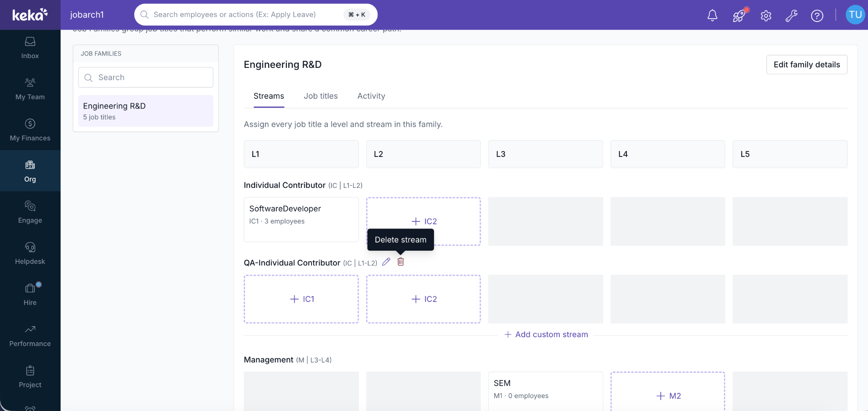Open the Inbox sidebar icon
The height and width of the screenshot is (411, 868).
(30, 48)
